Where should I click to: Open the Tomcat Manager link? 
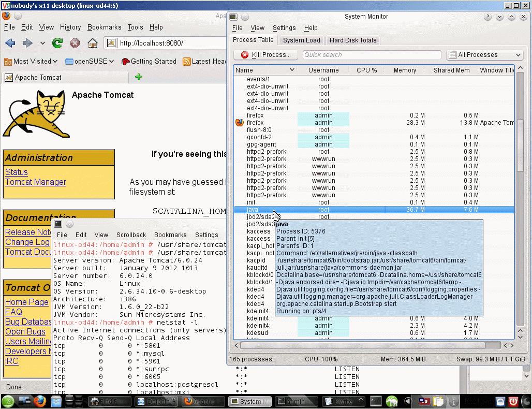pyautogui.click(x=36, y=182)
